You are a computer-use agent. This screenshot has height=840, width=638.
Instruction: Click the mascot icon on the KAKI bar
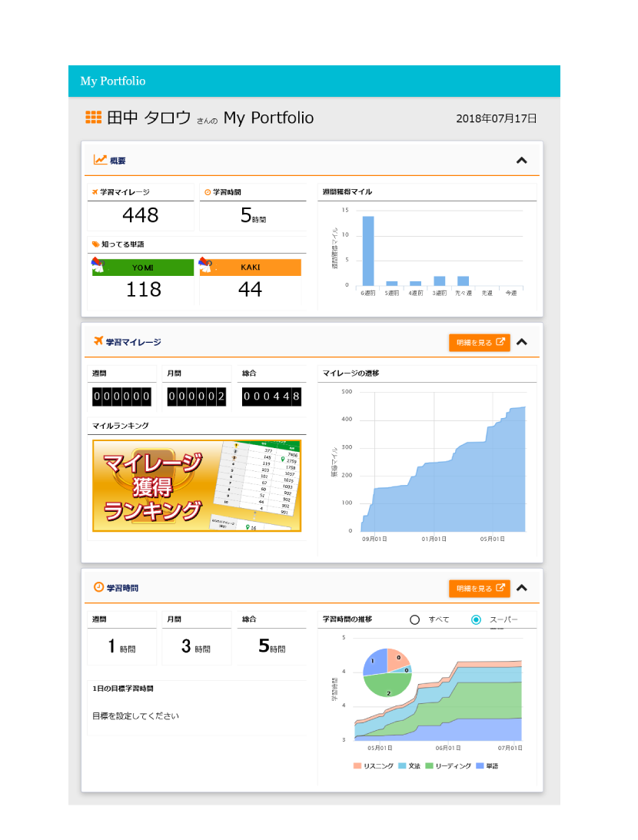point(205,264)
